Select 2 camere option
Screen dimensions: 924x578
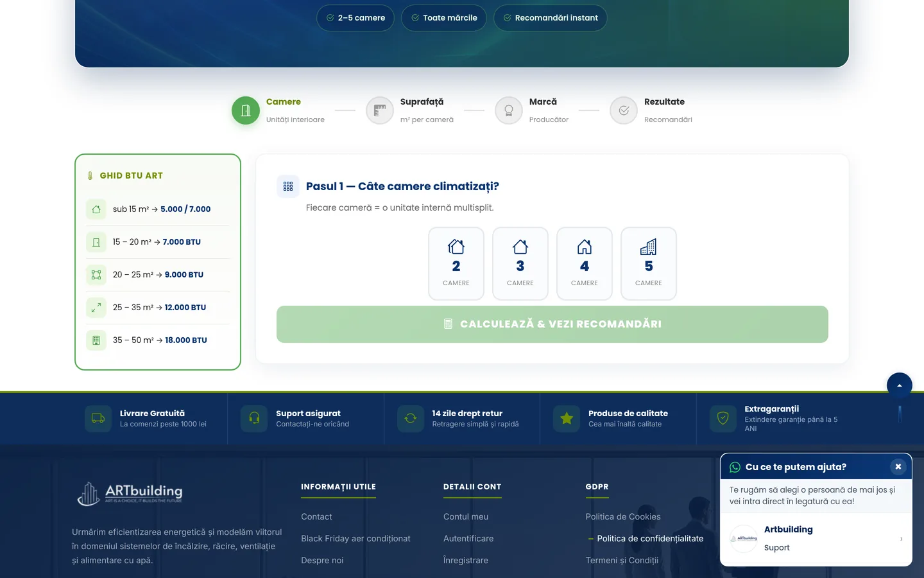(x=456, y=263)
